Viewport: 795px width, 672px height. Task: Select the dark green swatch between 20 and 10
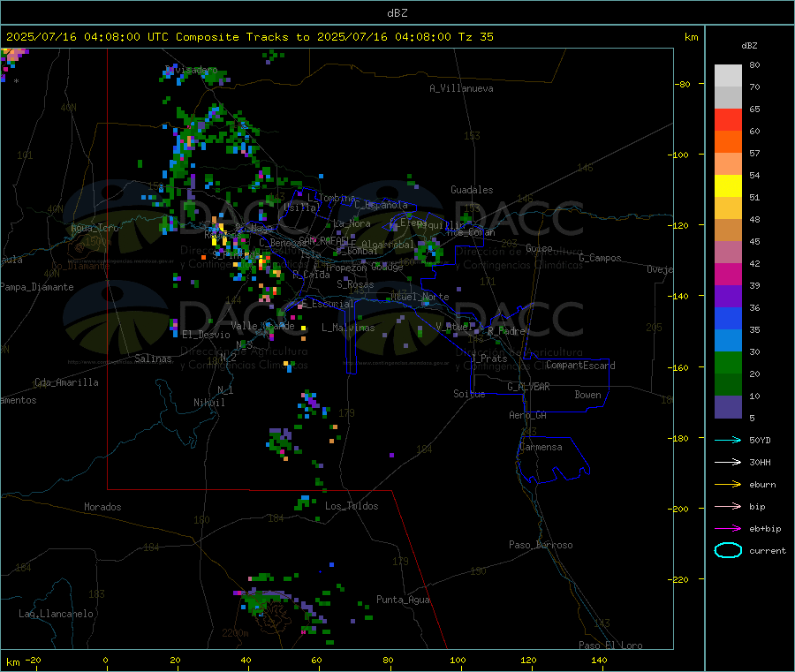click(728, 384)
